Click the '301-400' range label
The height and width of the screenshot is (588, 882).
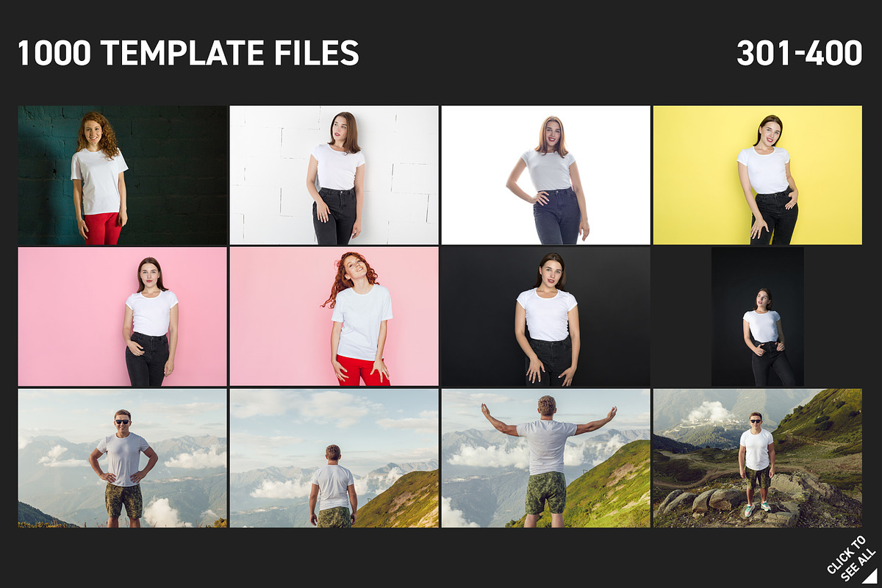pos(799,53)
